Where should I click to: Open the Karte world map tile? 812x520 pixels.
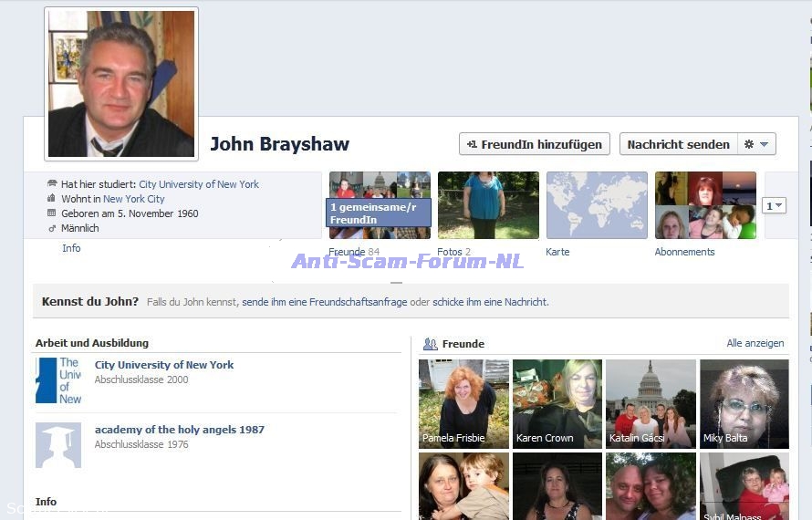[597, 205]
